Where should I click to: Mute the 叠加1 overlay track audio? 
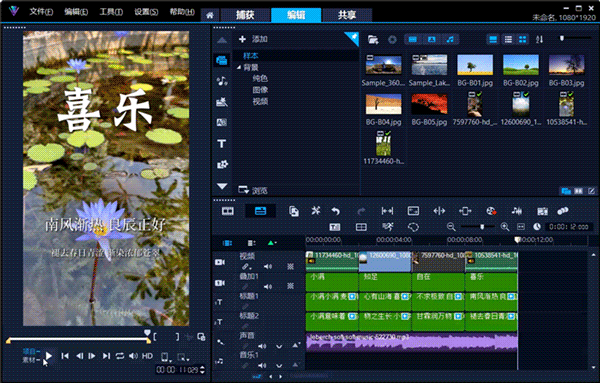pyautogui.click(x=268, y=286)
